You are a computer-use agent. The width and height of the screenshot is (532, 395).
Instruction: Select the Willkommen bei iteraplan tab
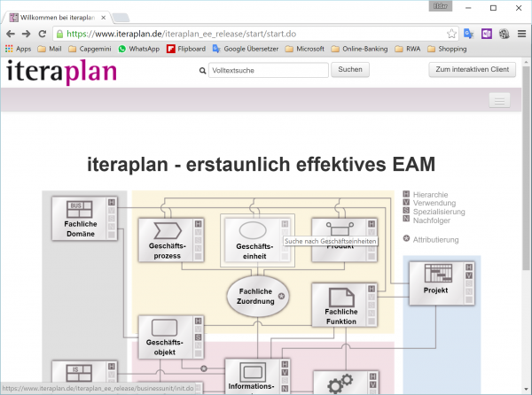[x=55, y=15]
